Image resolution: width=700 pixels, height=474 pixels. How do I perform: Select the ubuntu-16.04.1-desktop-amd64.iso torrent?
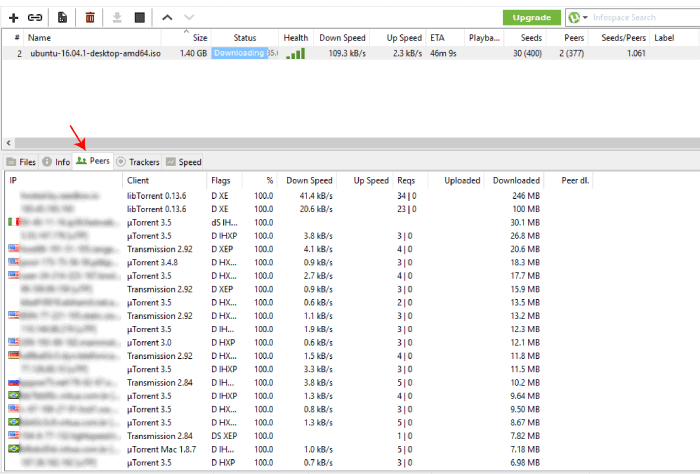93,52
